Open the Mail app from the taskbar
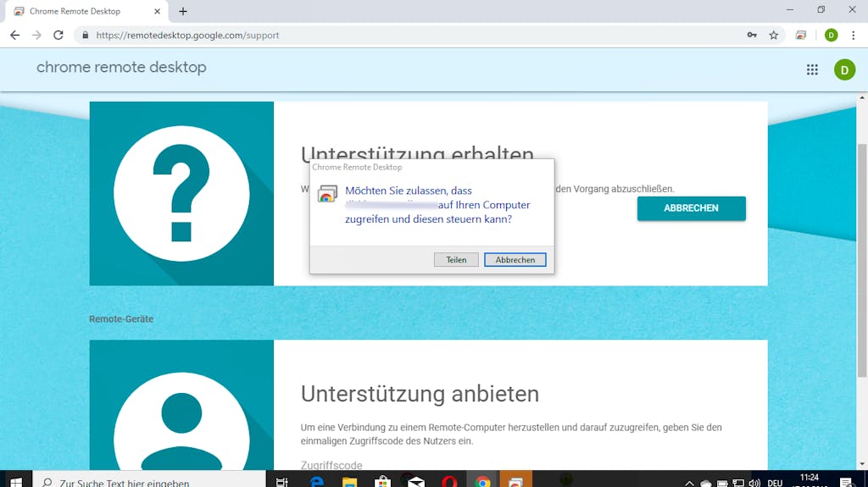Screen dimensions: 868x487 [415, 482]
